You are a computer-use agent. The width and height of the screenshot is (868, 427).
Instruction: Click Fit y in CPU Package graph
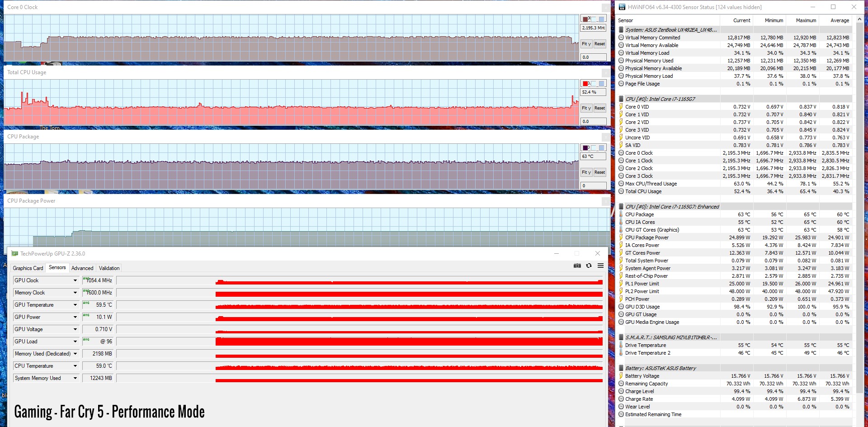click(586, 172)
